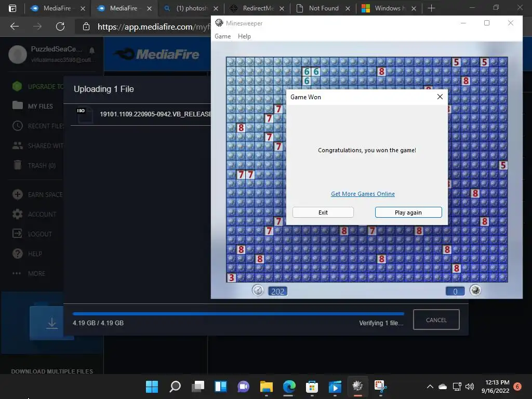Open the clock and date 12:13 PM
This screenshot has width=532, height=399.
coord(495,387)
